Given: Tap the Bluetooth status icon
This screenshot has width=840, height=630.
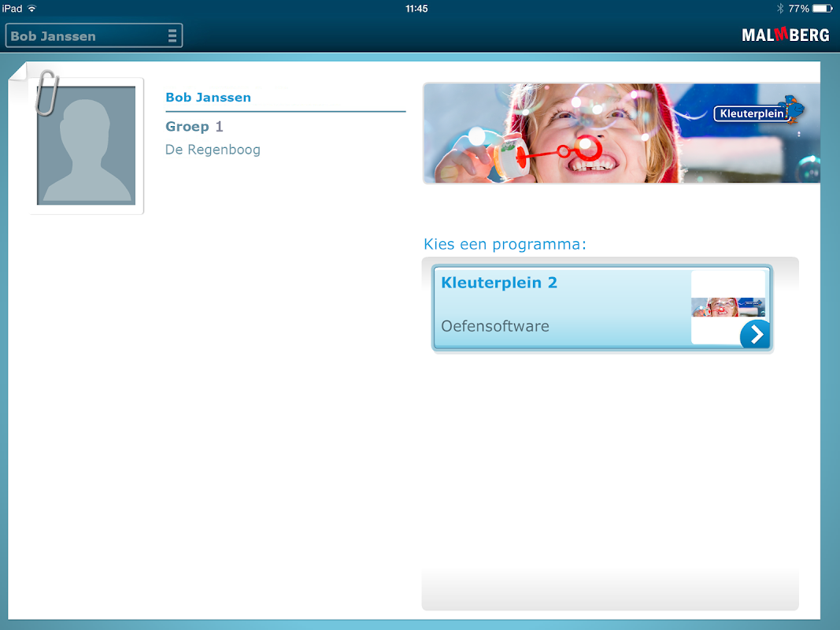Looking at the screenshot, I should [x=780, y=9].
